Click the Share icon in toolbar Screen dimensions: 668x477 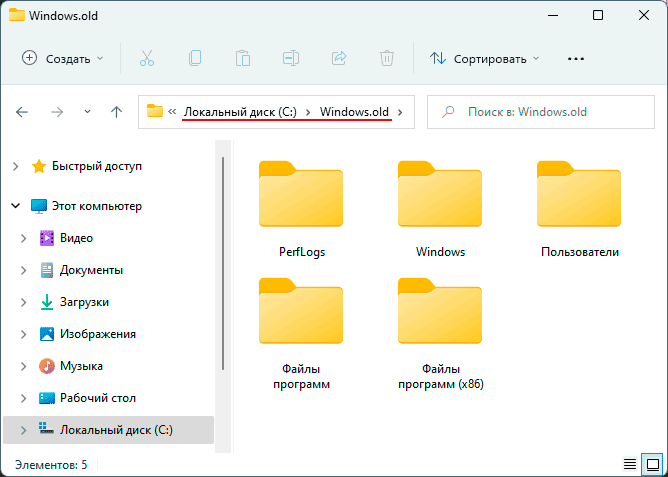point(339,58)
